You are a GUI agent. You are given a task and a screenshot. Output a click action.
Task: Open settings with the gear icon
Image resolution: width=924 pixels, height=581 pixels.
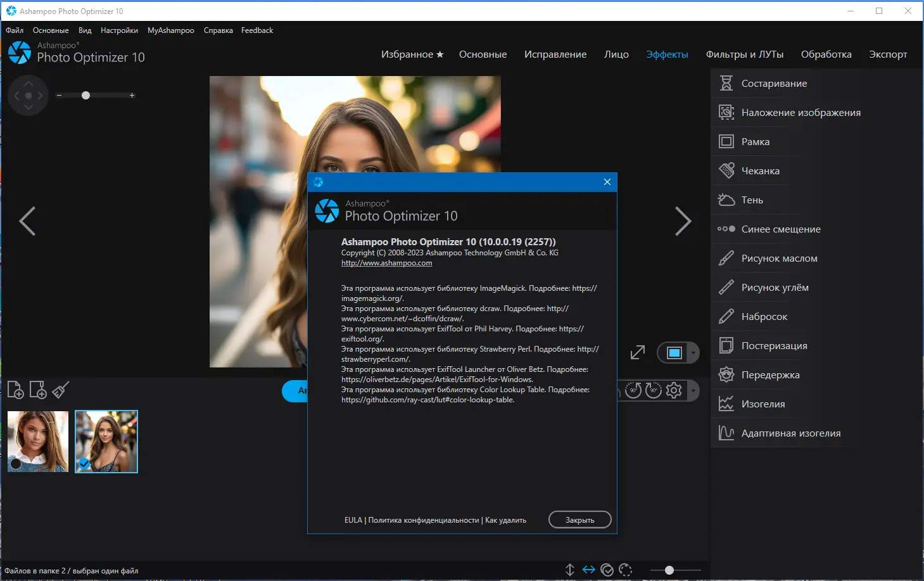[674, 390]
